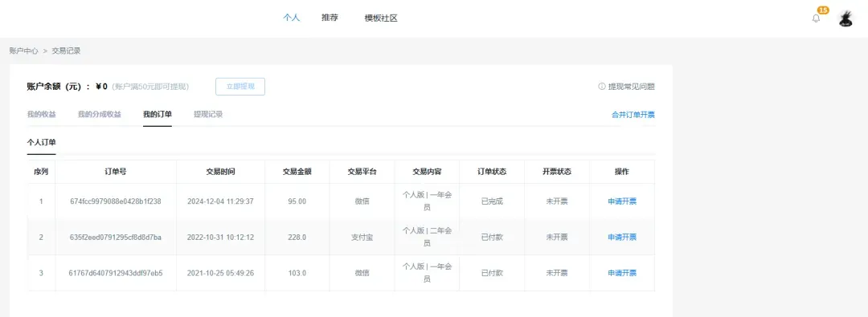Click 未开票 status in the 95.00 order row
Viewport: 868px width, 317px height.
(x=557, y=201)
